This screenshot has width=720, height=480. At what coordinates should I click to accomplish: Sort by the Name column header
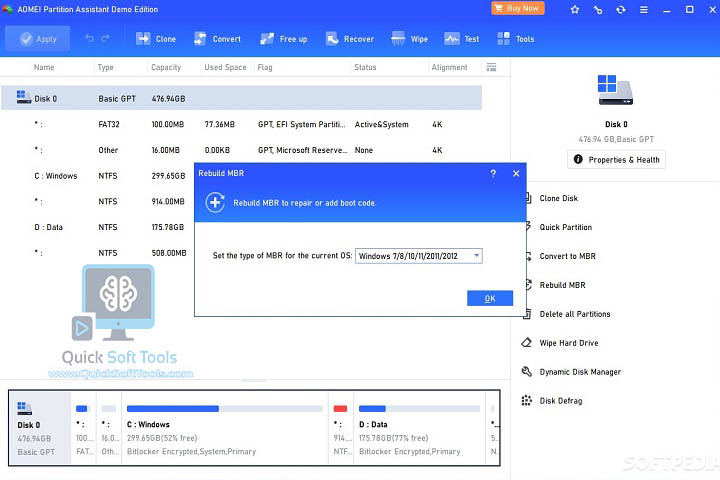click(x=44, y=67)
